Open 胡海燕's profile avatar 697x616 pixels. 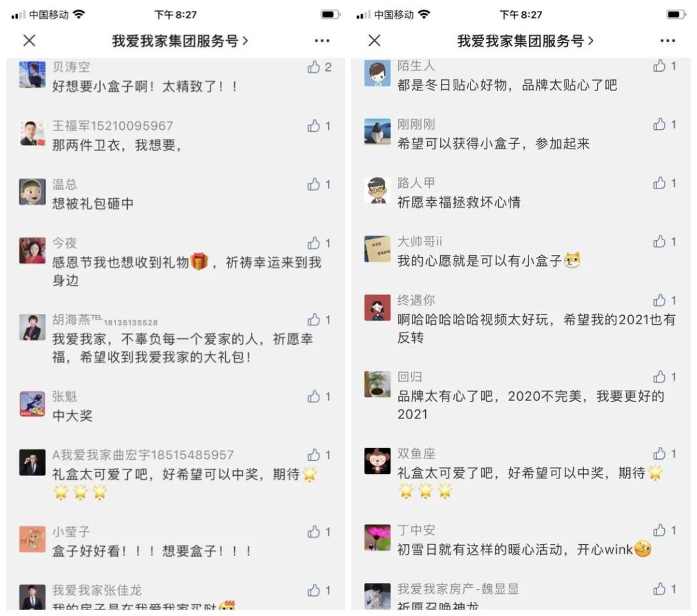coord(32,327)
